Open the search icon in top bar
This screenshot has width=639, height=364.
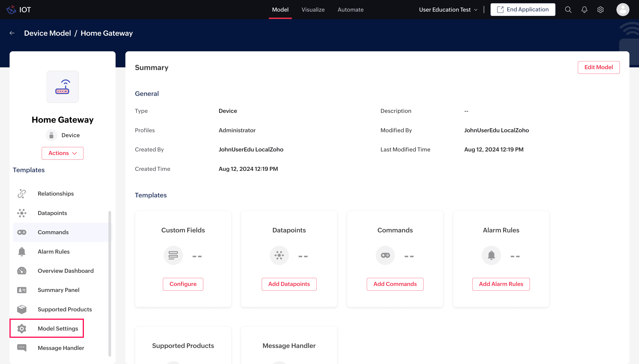tap(568, 10)
